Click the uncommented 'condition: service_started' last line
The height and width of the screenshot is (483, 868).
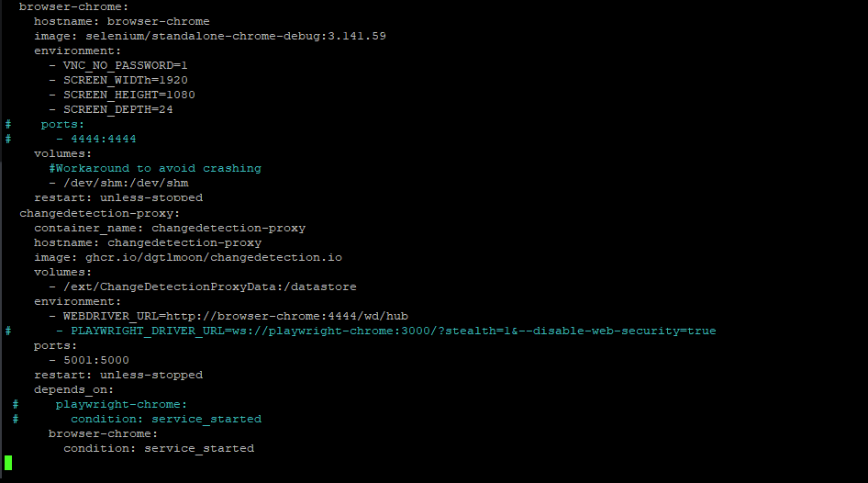pyautogui.click(x=159, y=448)
